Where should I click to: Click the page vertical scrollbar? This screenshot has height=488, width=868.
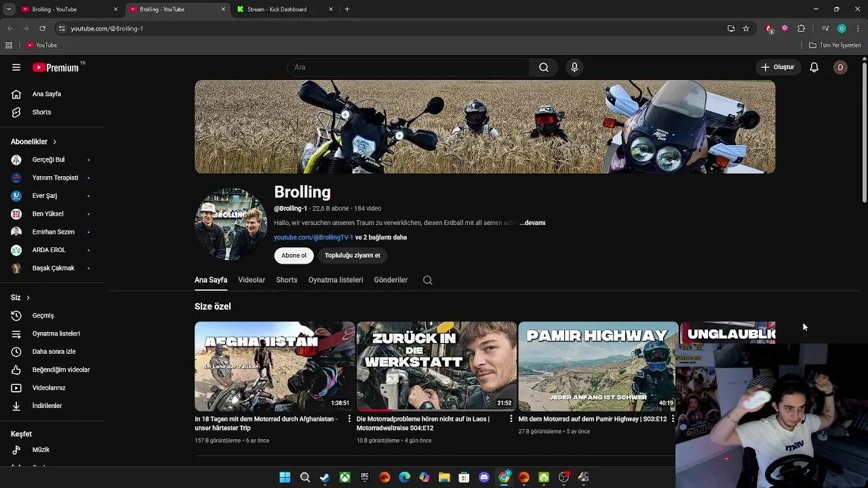(x=864, y=131)
